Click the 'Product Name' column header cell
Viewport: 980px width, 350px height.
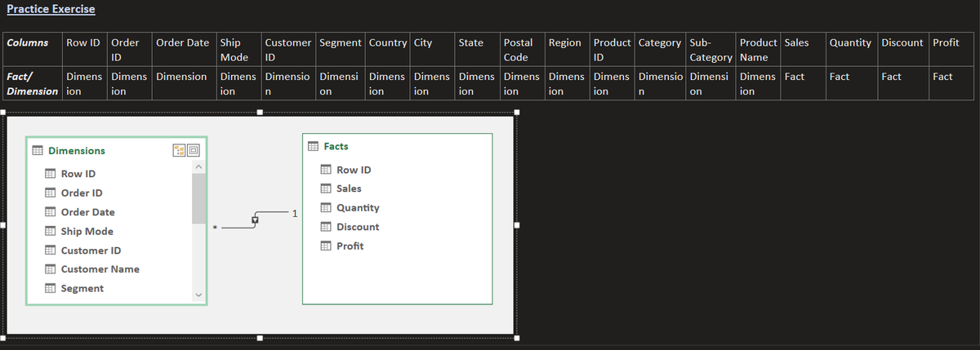pyautogui.click(x=758, y=50)
